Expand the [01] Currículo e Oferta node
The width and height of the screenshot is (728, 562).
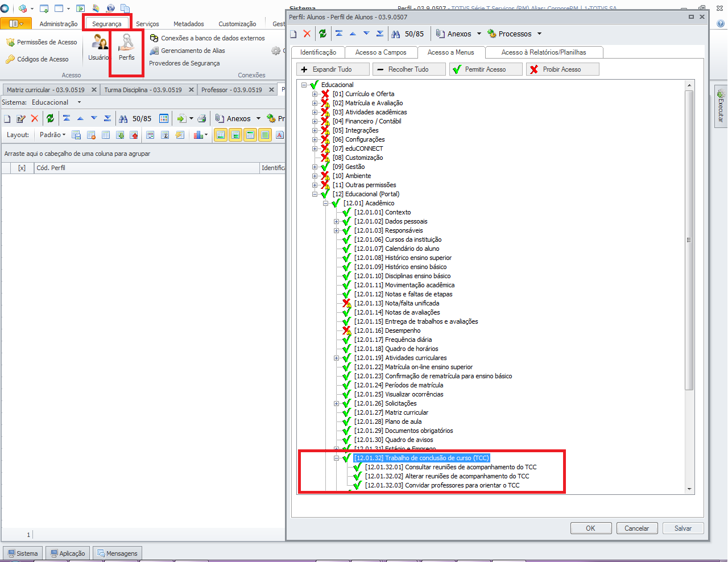pos(315,94)
